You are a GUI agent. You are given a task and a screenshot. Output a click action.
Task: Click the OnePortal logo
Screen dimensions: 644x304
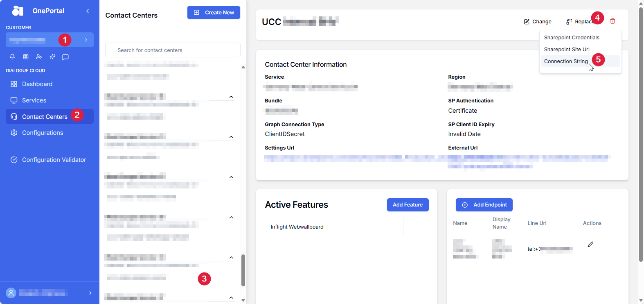[18, 11]
